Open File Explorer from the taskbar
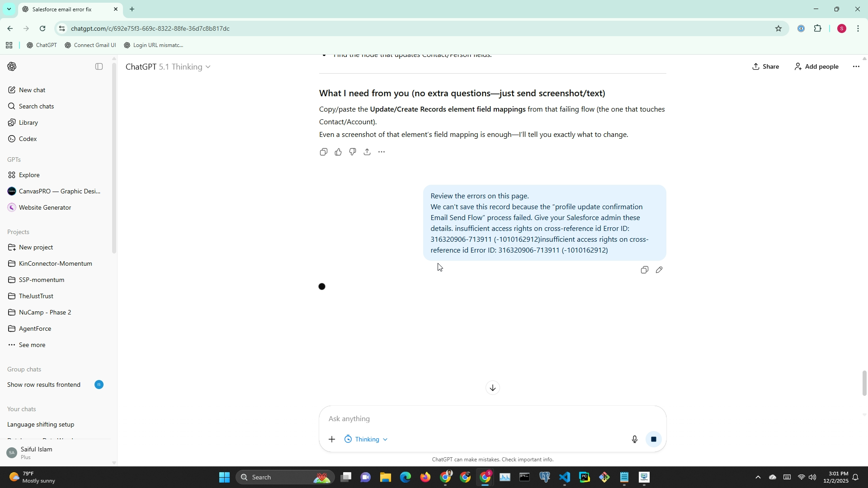Viewport: 868px width, 488px height. (x=385, y=478)
